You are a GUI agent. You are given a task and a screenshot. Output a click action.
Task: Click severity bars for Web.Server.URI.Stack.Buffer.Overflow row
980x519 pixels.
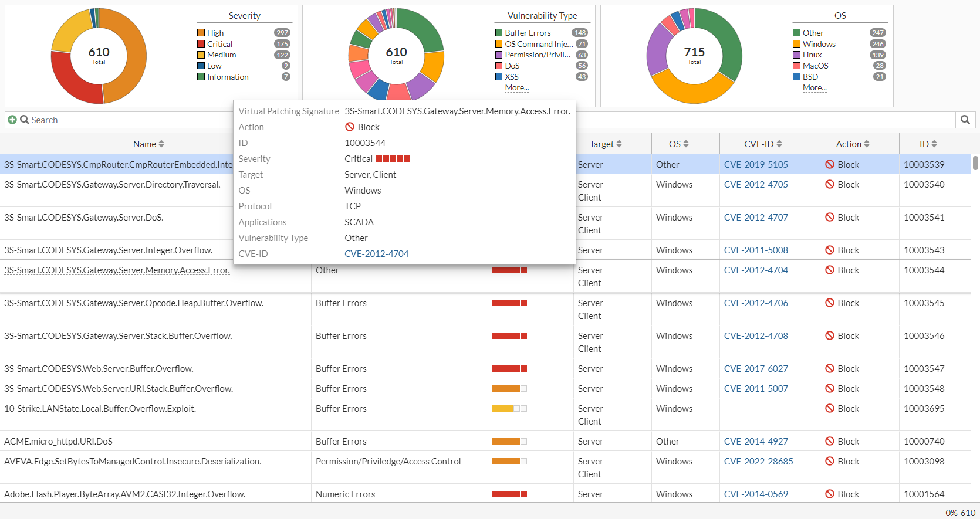point(509,389)
